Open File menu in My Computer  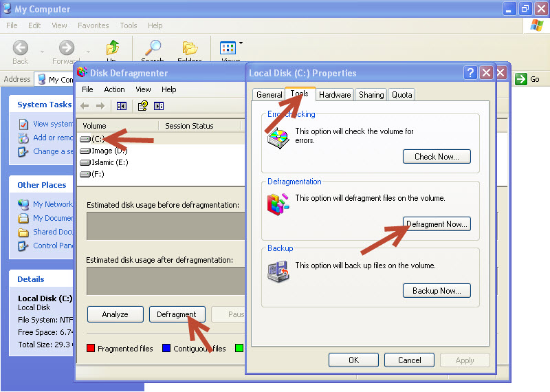click(x=12, y=25)
